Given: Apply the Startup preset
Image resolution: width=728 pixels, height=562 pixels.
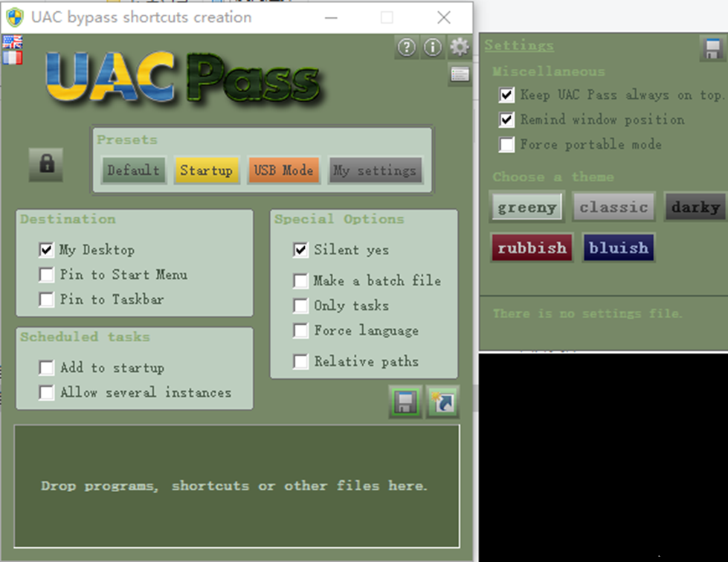Looking at the screenshot, I should point(207,170).
